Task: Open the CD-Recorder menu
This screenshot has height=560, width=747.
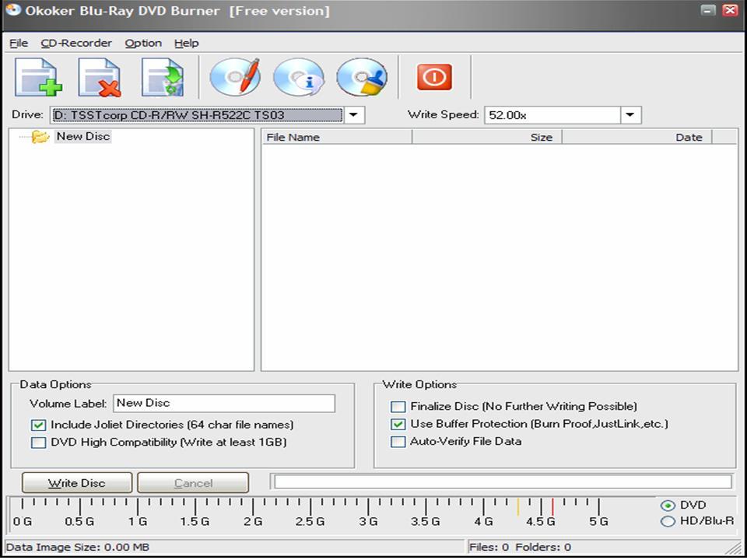Action: click(x=75, y=43)
